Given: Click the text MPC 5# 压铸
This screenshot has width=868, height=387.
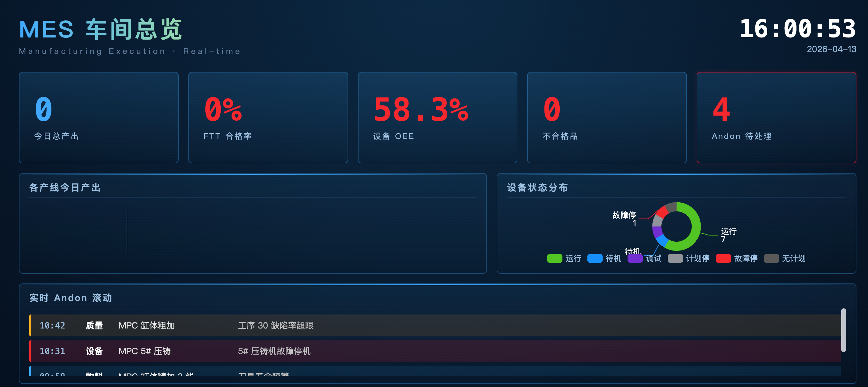Looking at the screenshot, I should click(x=145, y=351).
